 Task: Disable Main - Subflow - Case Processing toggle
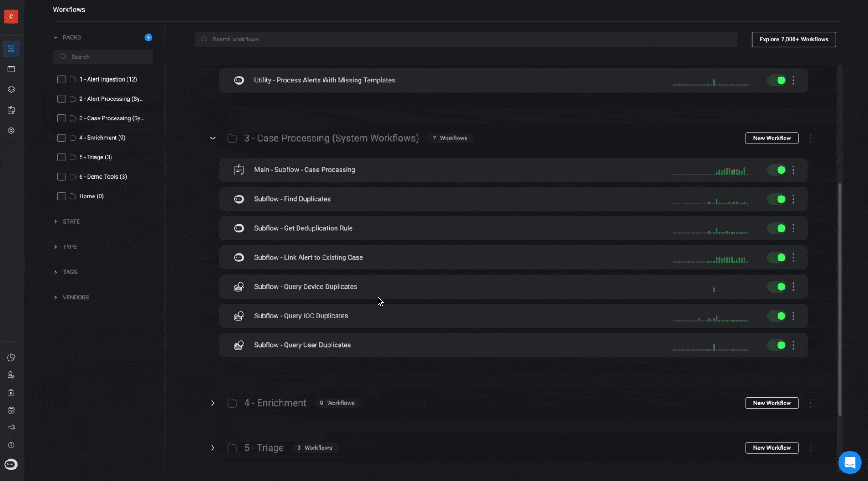pos(777,170)
